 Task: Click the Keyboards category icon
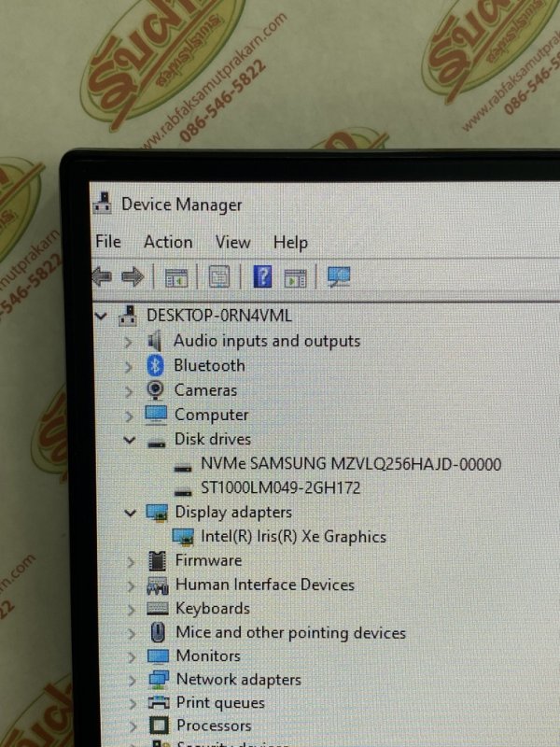[158, 609]
